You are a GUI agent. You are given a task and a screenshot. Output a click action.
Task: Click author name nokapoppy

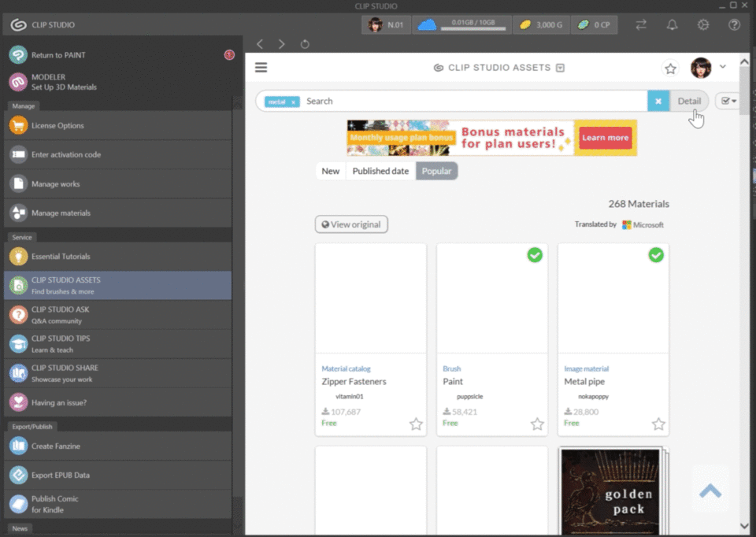pos(593,397)
